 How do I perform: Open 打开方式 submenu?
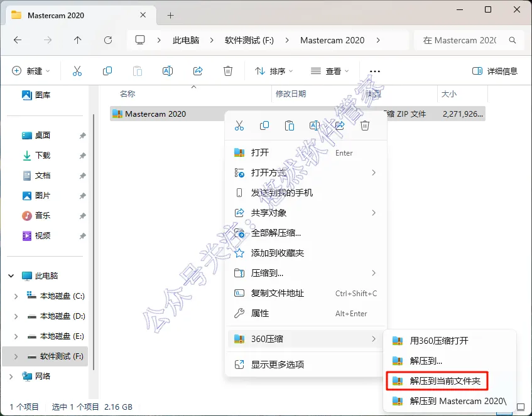pyautogui.click(x=306, y=173)
